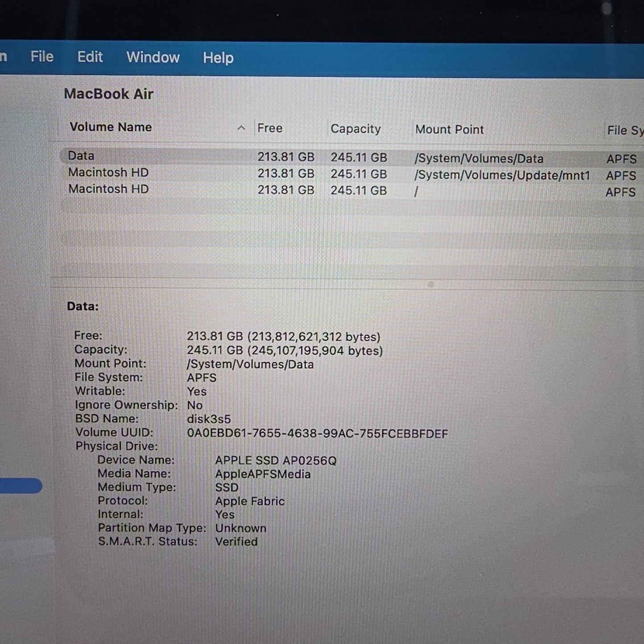
Task: Click the MacBook Air title
Action: 109,94
